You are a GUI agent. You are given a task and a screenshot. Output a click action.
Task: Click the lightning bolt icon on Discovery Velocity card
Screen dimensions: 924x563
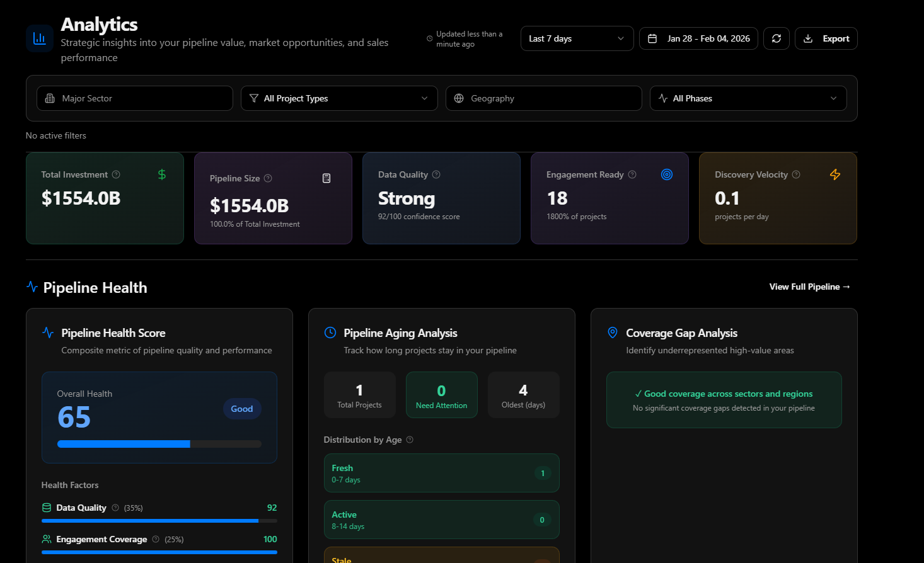pyautogui.click(x=834, y=174)
